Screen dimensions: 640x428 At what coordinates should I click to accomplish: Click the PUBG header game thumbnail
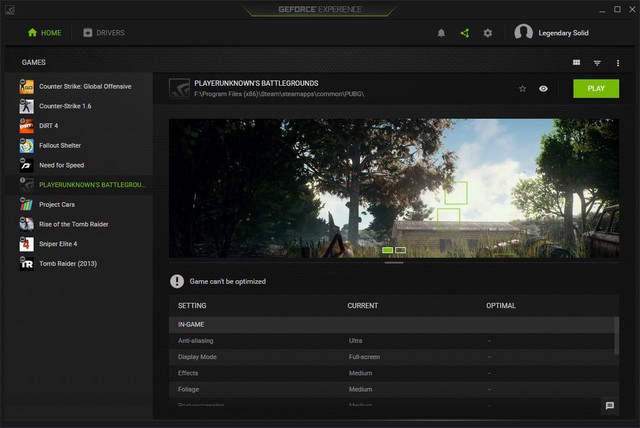coord(179,88)
